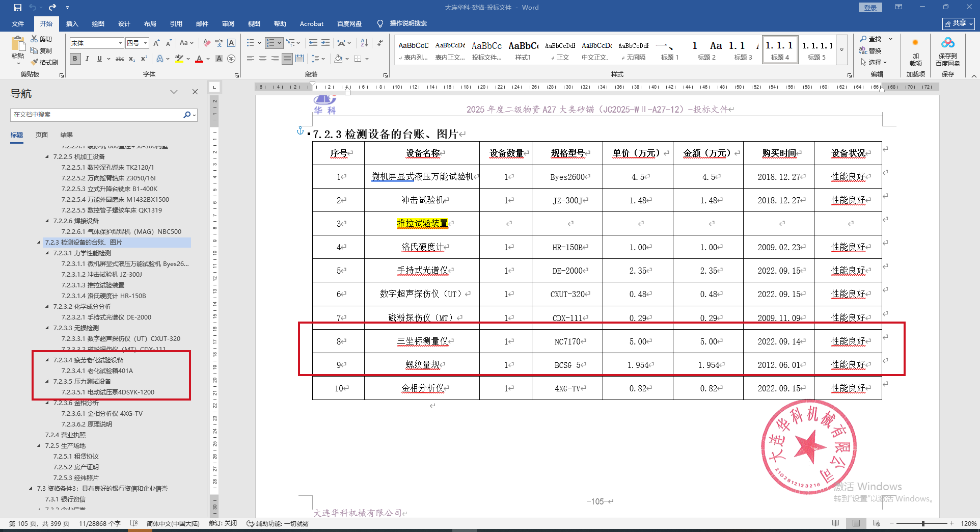Open the font name dropdown (宋体)
Viewport: 980px width, 532px height.
pos(121,43)
